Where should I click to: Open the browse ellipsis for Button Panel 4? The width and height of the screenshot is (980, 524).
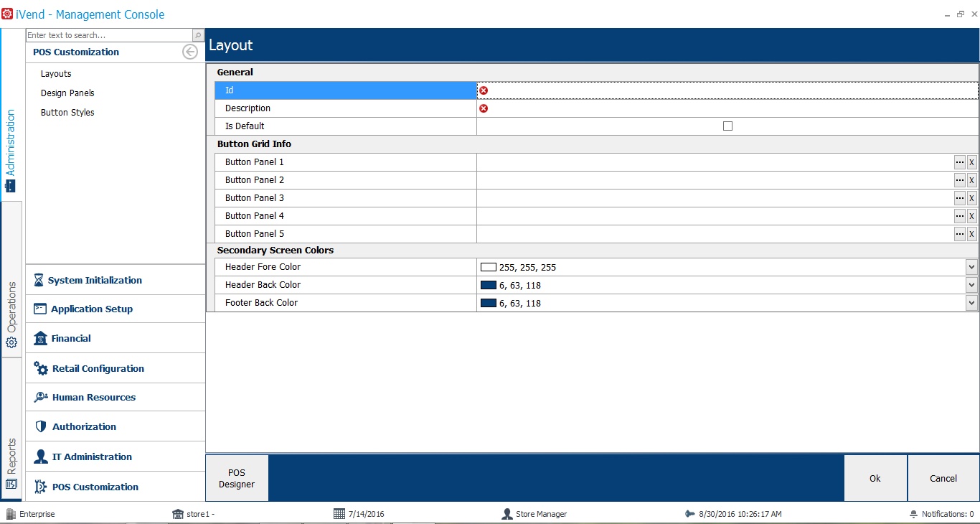click(x=960, y=216)
